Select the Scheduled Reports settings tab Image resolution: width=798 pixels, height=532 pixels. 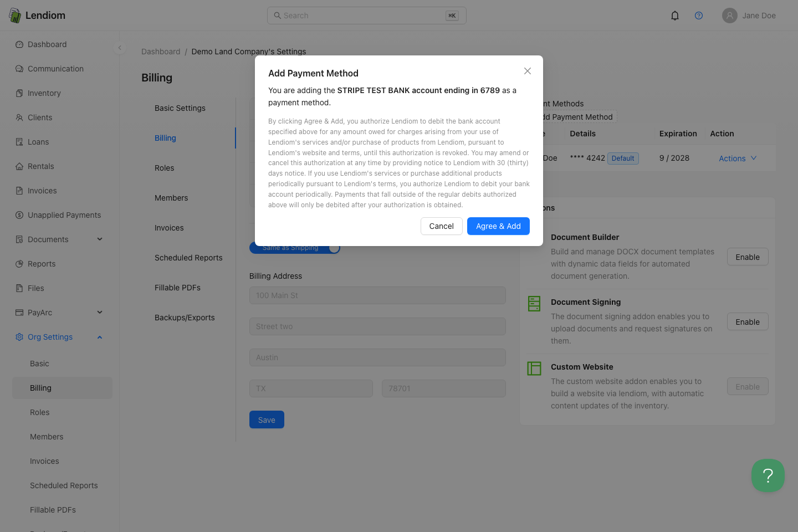coord(188,258)
